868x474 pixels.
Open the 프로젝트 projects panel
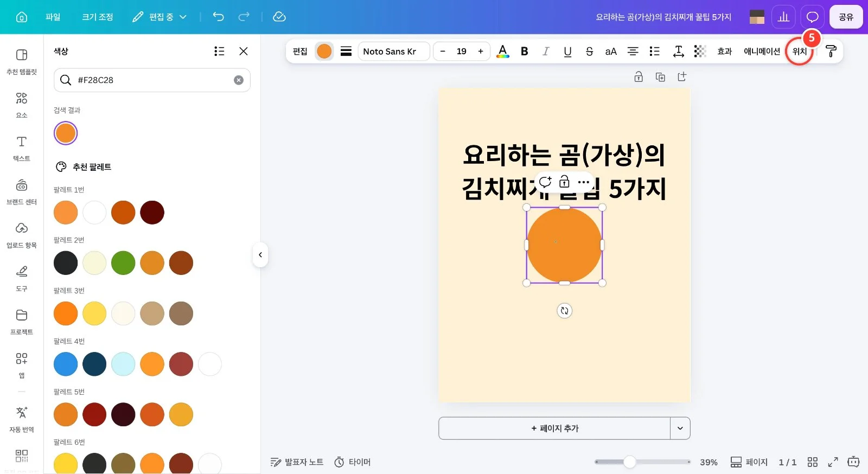(22, 322)
